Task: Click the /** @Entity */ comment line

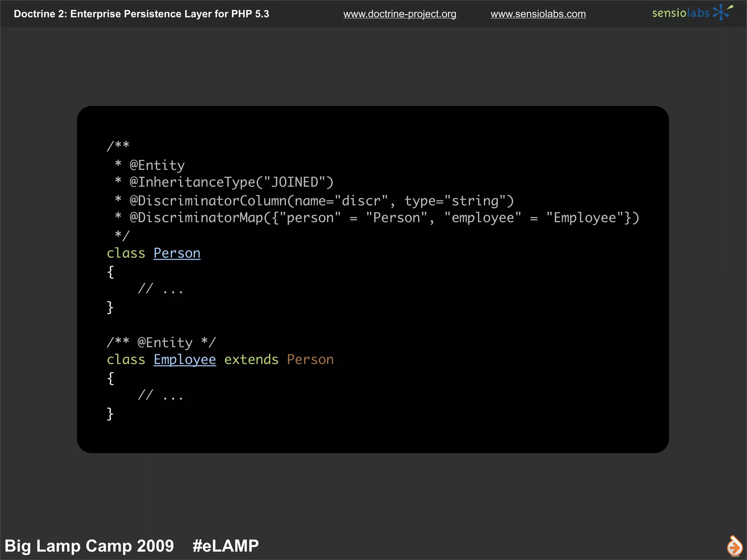Action: tap(162, 342)
